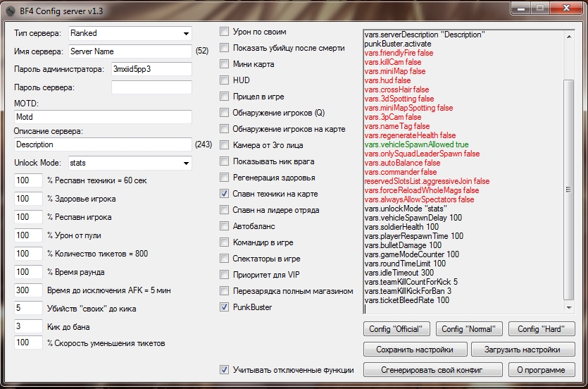
Task: Enable Командир в игре checkbox
Action: 224,242
